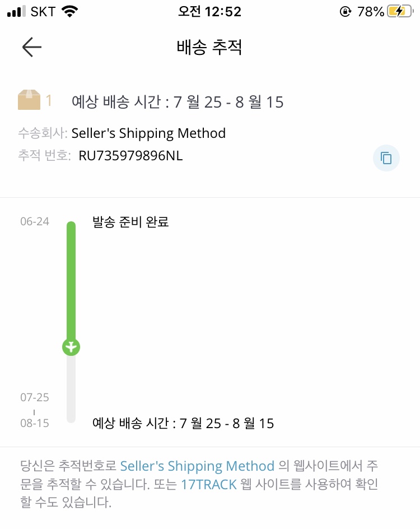Tap the battery icon in status bar
Screen dimensions: 420x529
click(x=400, y=11)
